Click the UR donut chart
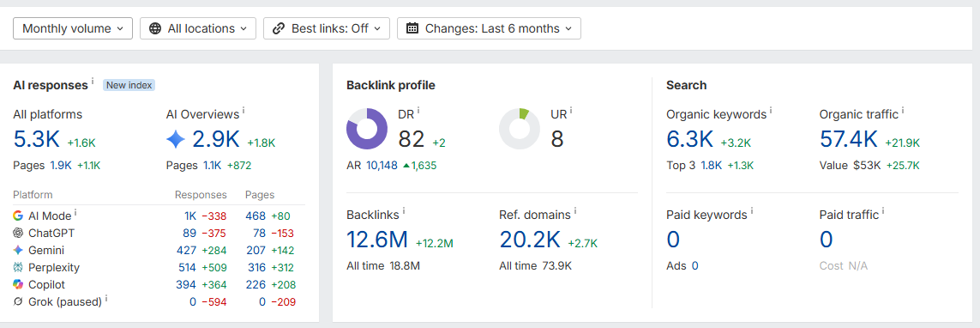The image size is (980, 328). pos(520,128)
